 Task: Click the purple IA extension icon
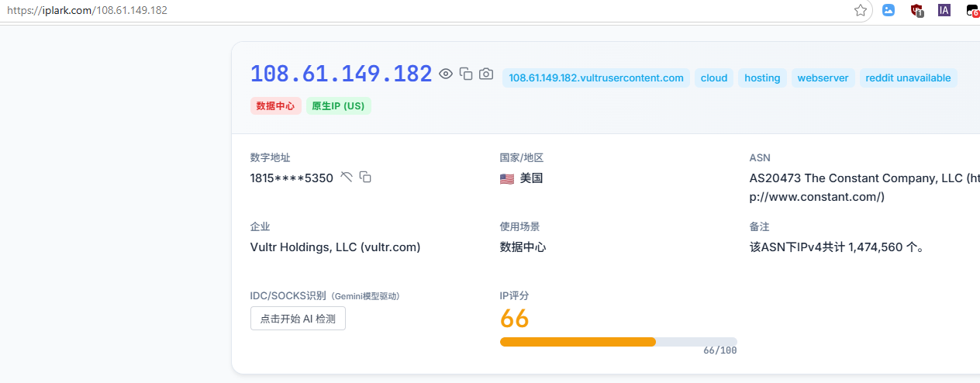tap(944, 11)
